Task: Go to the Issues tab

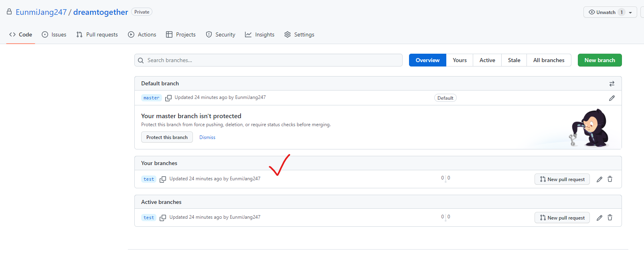Action: pos(54,34)
